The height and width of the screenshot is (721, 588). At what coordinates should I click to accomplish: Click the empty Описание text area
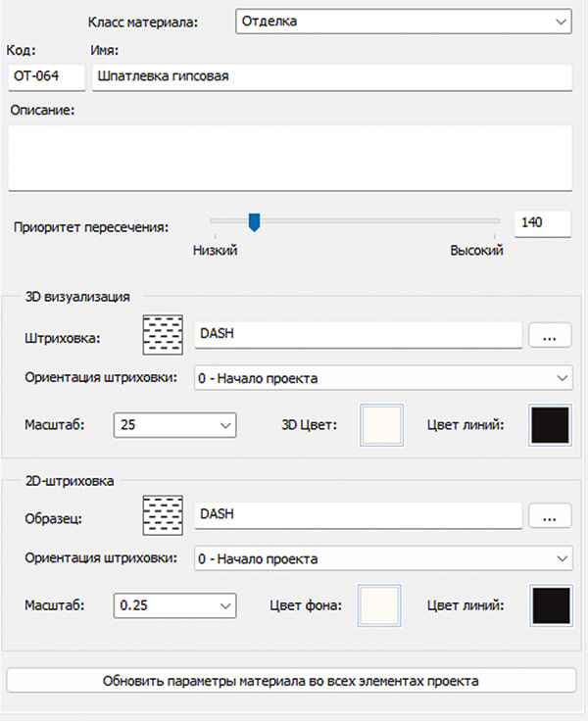290,157
